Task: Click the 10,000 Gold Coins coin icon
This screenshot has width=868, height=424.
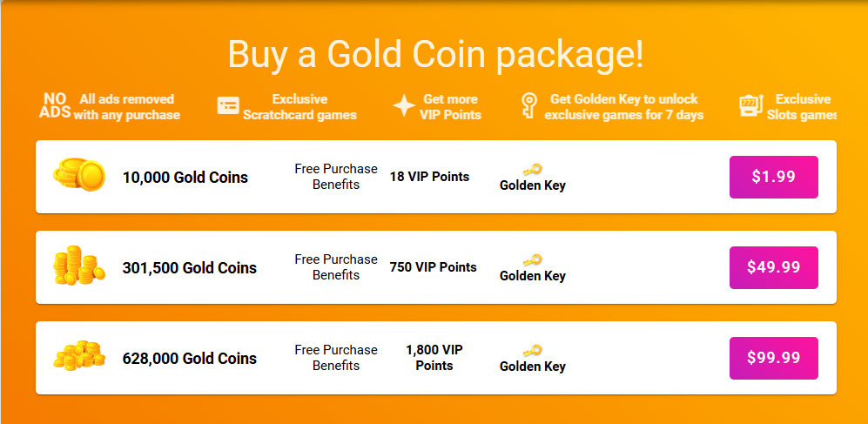Action: (x=78, y=176)
